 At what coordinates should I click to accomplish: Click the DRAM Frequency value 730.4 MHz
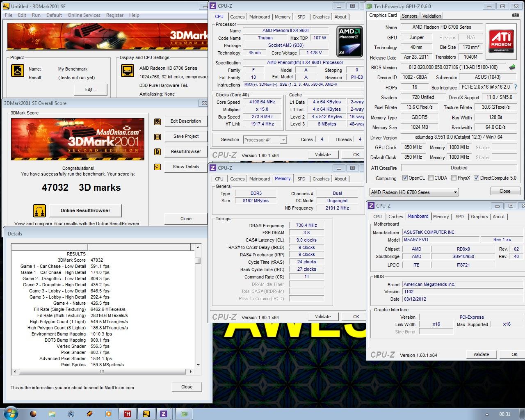306,225
